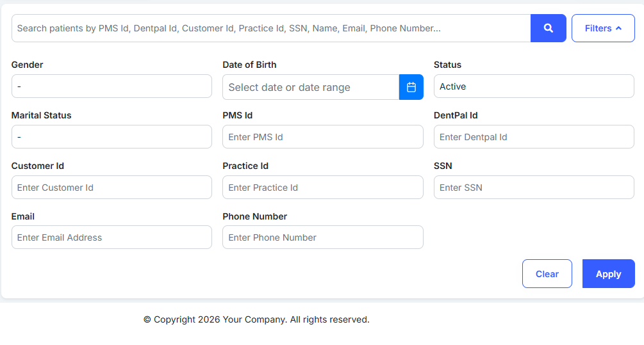Collapse the Filters panel
Viewport: 644px width, 345px height.
point(602,28)
